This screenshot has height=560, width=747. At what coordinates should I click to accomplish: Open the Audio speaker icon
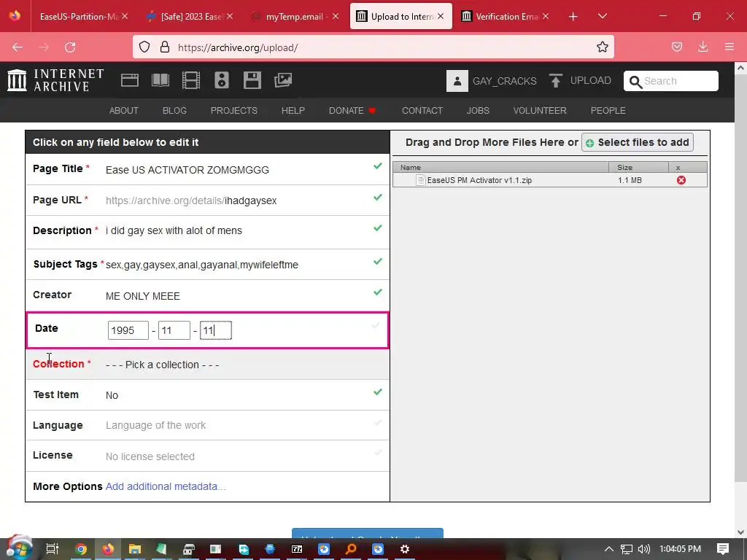tap(222, 80)
